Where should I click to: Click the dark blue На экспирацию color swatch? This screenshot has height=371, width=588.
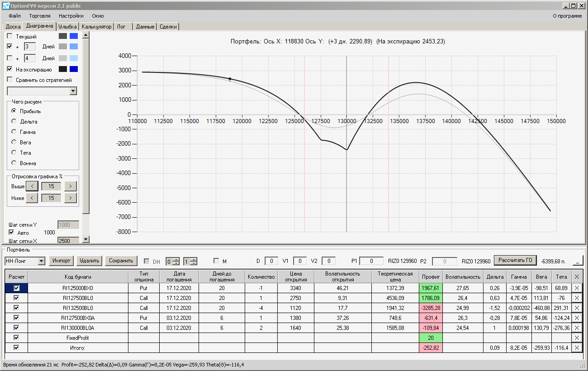pyautogui.click(x=74, y=69)
